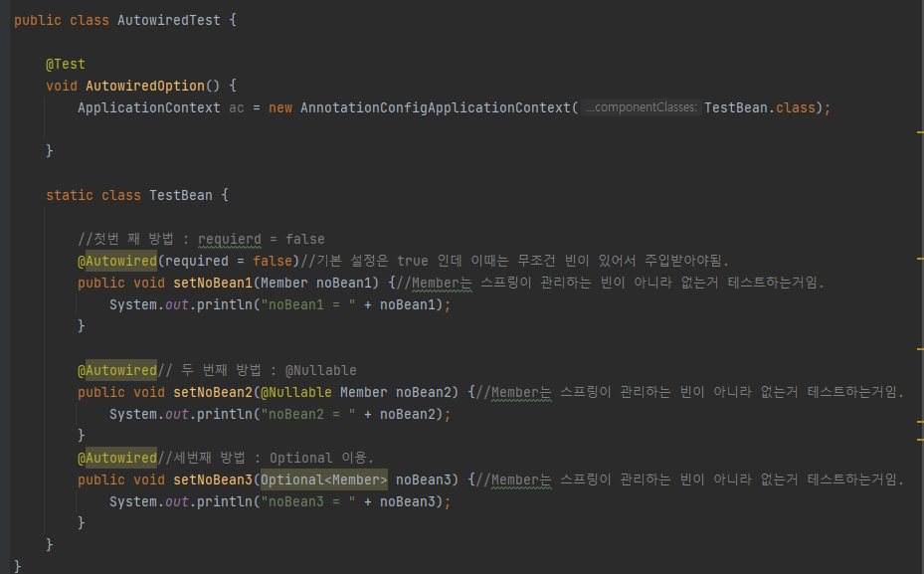Click the italic out on the noBean3 print line
The image size is (924, 574).
177,501
